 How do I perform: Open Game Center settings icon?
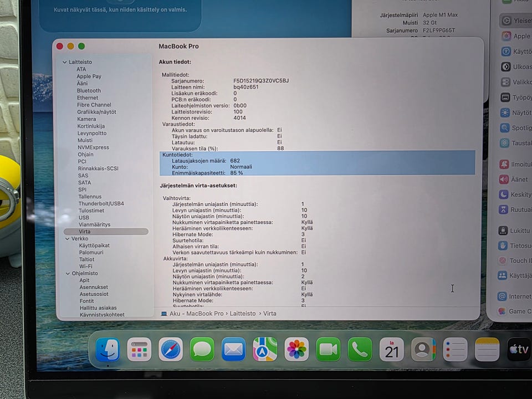(x=502, y=311)
